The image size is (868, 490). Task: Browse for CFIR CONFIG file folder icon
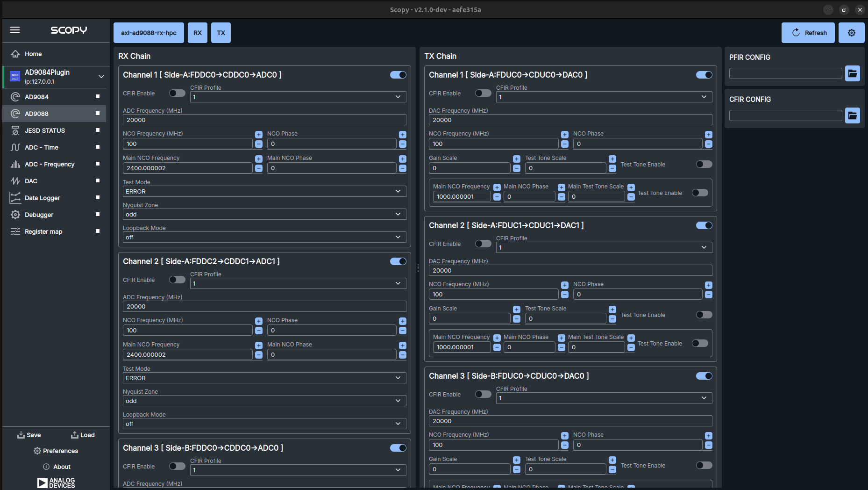tap(853, 115)
